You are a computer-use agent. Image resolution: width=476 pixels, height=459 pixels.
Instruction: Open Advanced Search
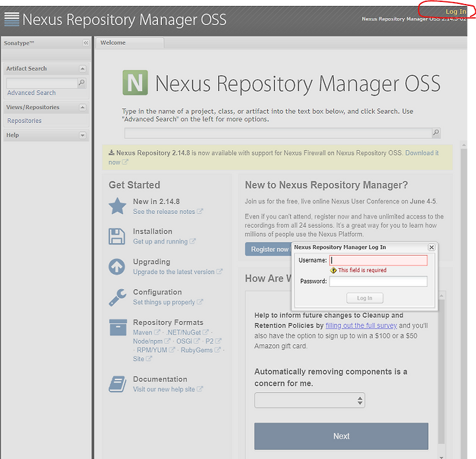[31, 92]
